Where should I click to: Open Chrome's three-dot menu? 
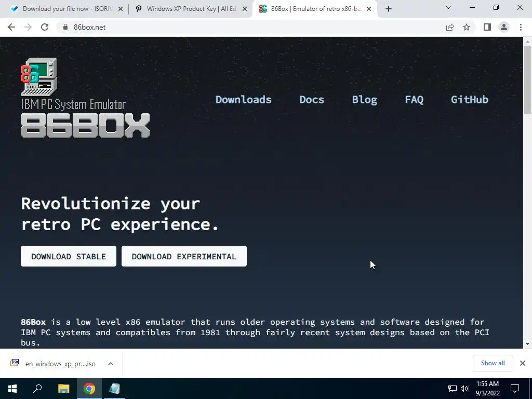click(x=521, y=27)
